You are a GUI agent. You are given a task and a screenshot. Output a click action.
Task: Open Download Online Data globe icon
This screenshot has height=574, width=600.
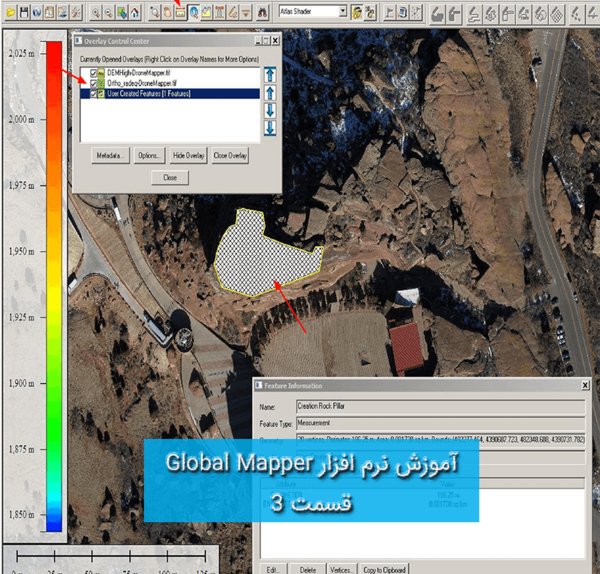click(37, 13)
